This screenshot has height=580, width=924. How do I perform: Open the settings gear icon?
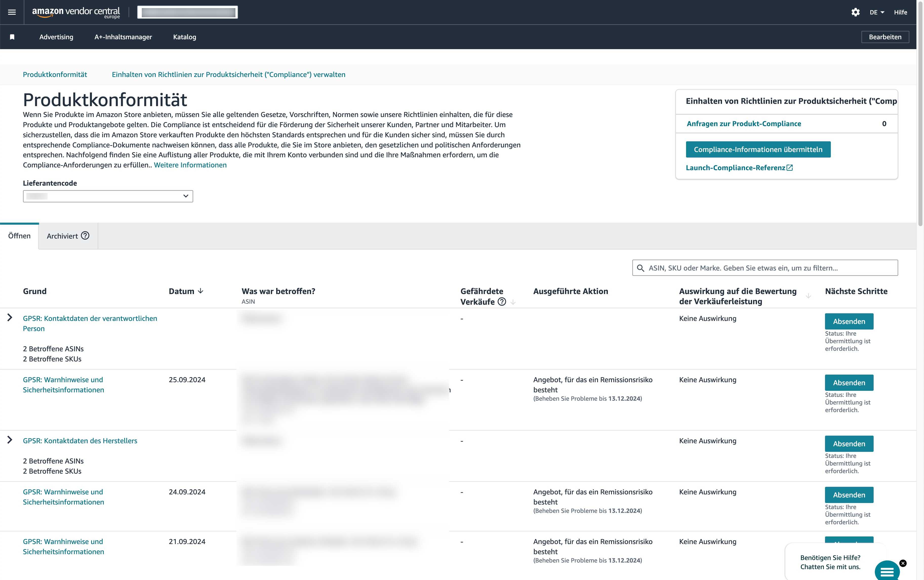click(855, 12)
